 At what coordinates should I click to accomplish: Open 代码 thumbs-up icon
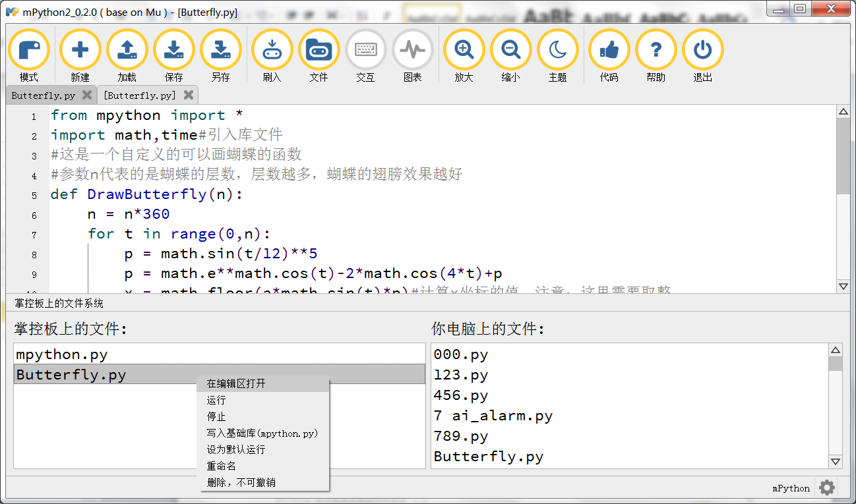click(x=609, y=50)
